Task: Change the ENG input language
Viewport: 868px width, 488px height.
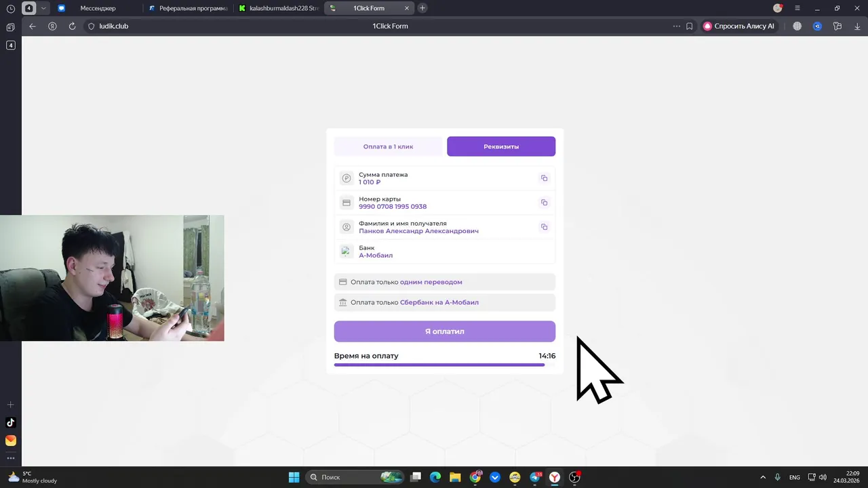Action: pos(795,477)
